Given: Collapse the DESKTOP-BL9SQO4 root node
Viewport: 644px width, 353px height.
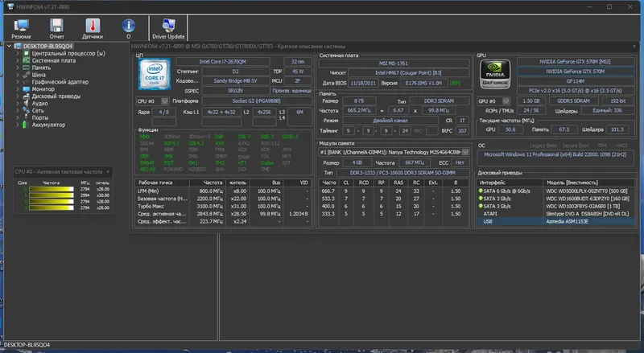Looking at the screenshot, I should click(x=9, y=47).
